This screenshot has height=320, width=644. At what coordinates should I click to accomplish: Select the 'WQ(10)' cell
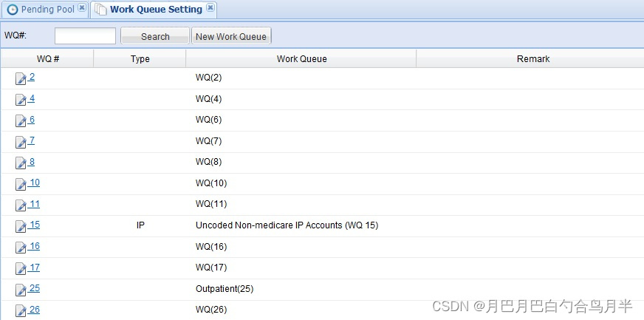tap(211, 183)
